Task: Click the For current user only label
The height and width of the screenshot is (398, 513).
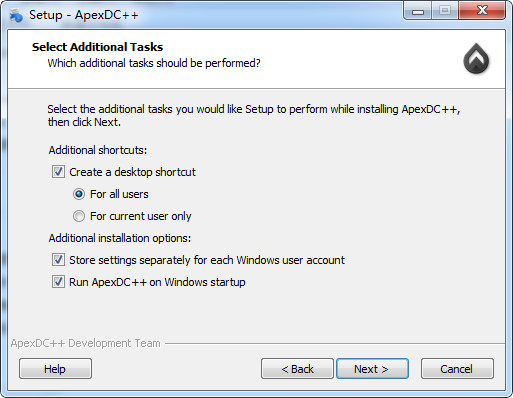Action: (x=141, y=216)
